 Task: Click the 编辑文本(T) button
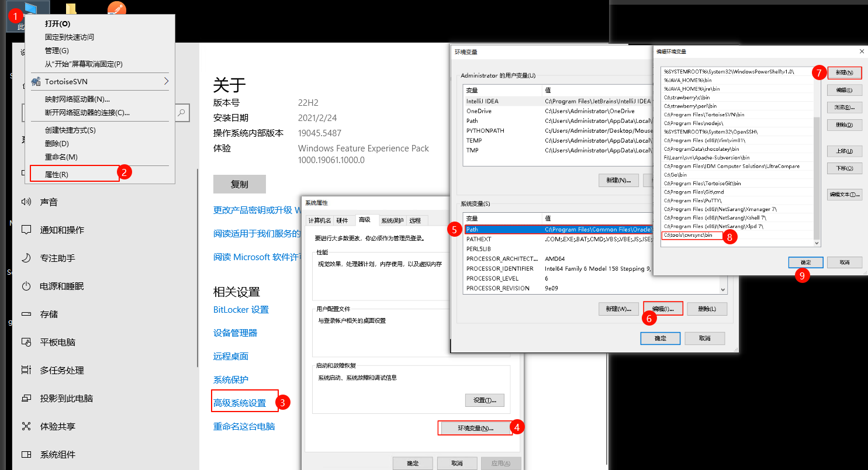844,194
